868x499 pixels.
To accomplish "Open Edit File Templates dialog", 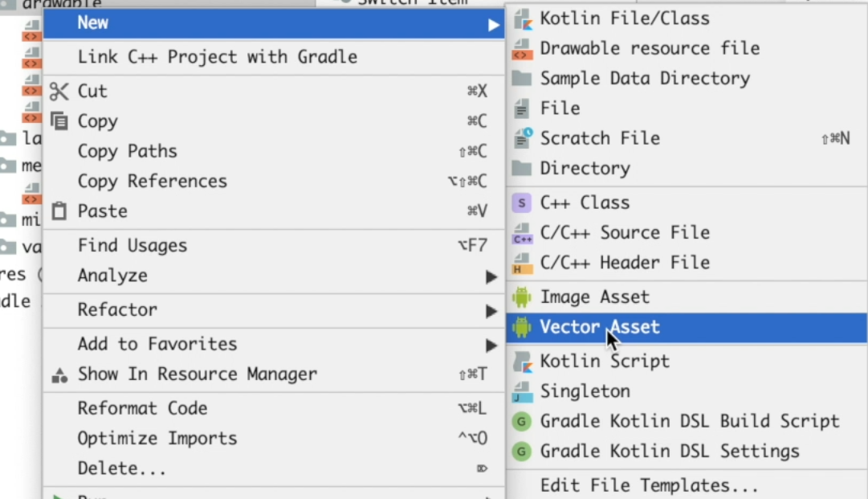I will tap(649, 485).
